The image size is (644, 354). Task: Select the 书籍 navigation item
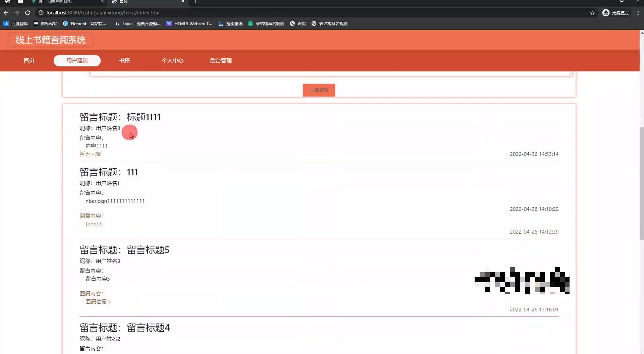click(x=124, y=61)
